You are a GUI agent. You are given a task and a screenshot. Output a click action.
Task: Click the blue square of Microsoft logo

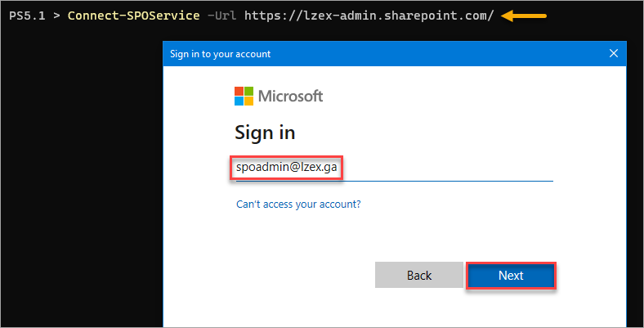click(x=239, y=101)
